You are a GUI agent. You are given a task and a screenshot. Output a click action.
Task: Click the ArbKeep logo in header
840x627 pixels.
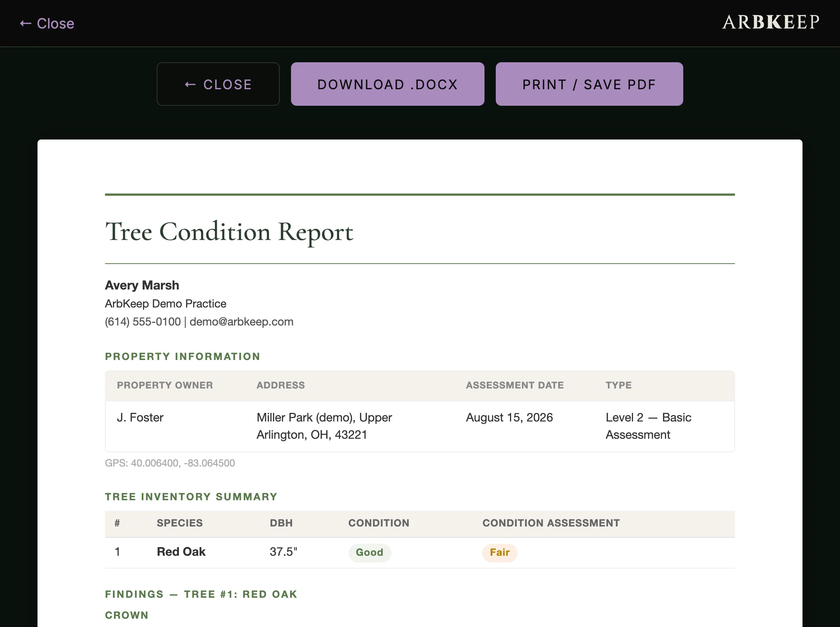771,22
